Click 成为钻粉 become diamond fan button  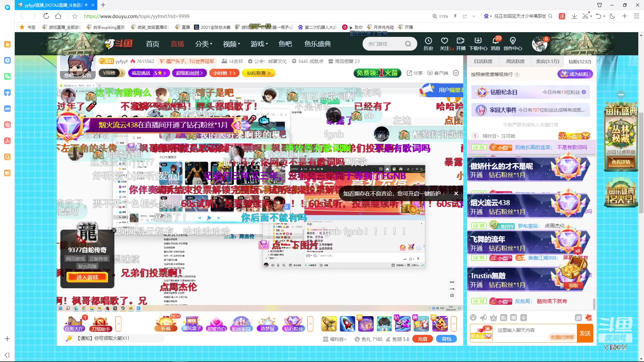(575, 74)
